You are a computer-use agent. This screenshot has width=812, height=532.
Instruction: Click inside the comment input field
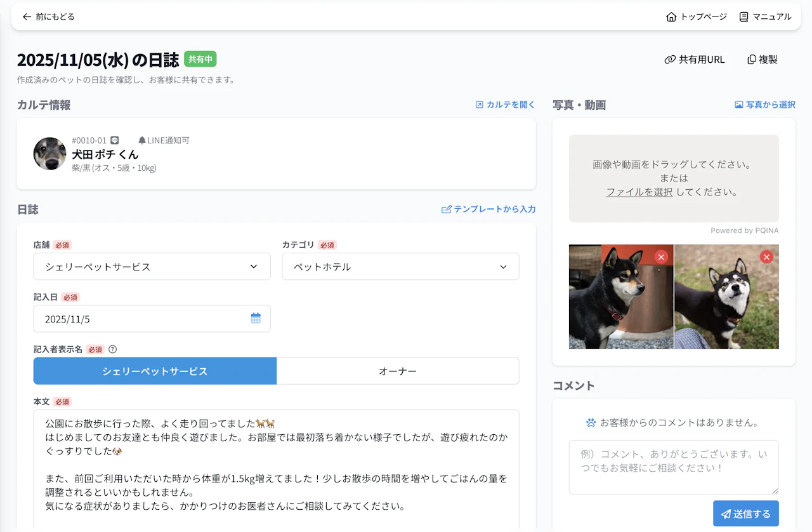coord(674,467)
